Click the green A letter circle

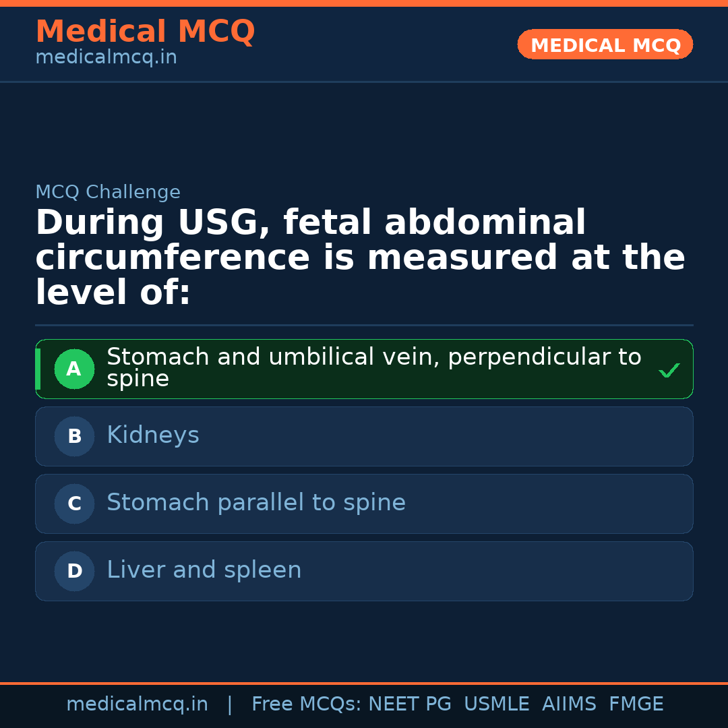click(x=74, y=369)
